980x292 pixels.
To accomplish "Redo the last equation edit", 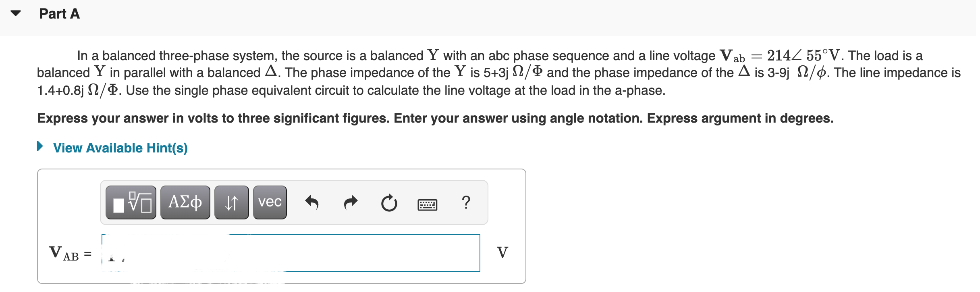I will 350,202.
